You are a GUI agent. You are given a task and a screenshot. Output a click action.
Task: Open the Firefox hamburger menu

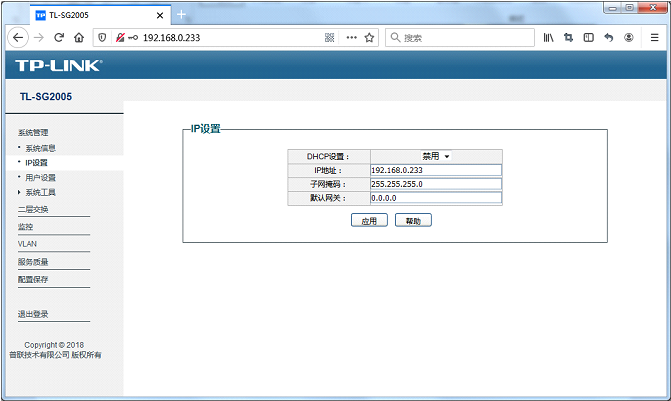tap(653, 37)
